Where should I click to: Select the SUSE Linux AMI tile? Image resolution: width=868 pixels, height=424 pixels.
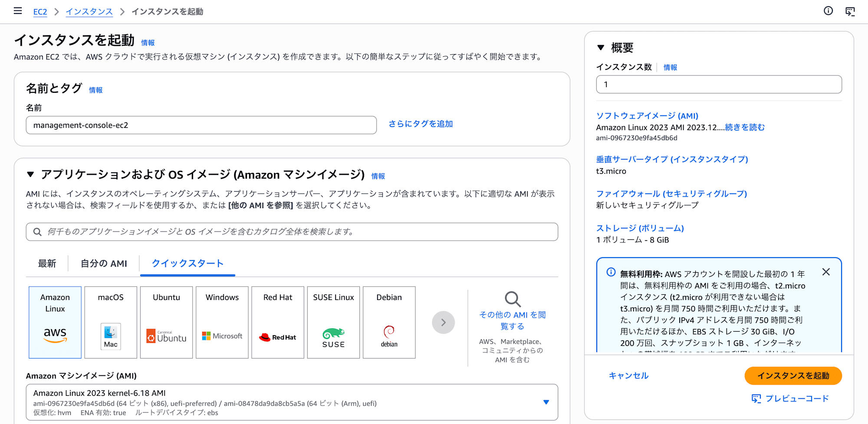click(x=333, y=322)
